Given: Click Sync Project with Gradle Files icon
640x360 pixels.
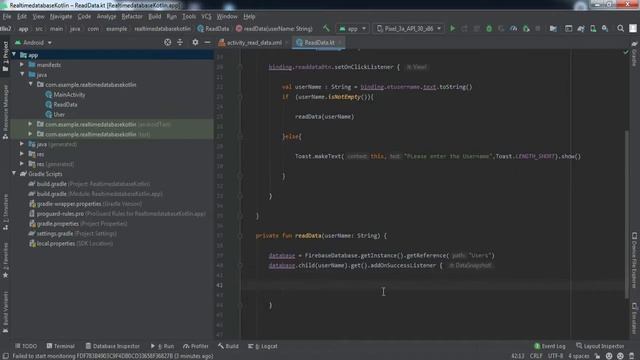Looking at the screenshot, I should coord(581,29).
